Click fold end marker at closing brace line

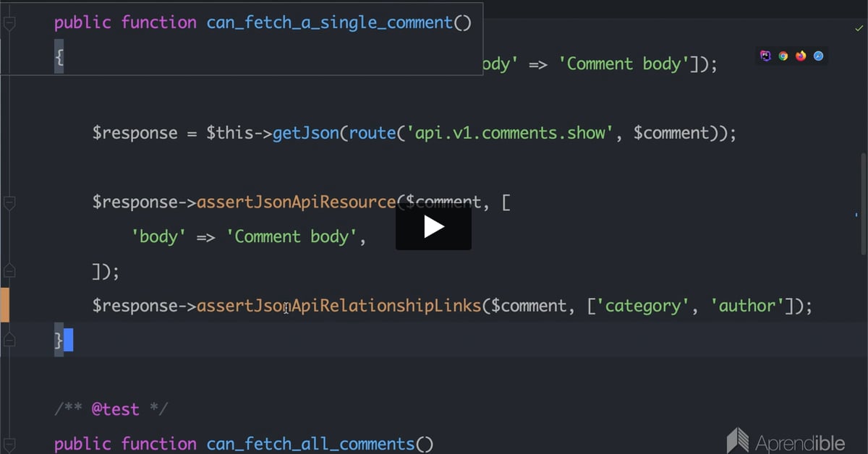click(9, 340)
